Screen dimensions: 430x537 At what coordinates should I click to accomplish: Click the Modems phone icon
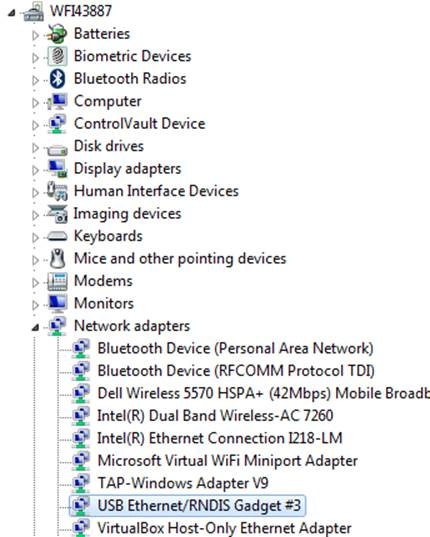tap(57, 281)
